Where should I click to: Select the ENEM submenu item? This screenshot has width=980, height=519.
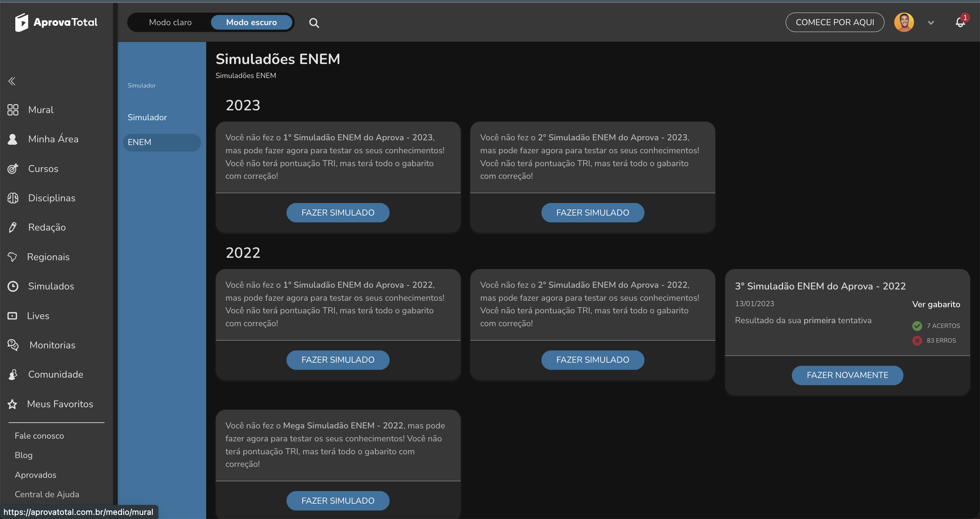[162, 142]
